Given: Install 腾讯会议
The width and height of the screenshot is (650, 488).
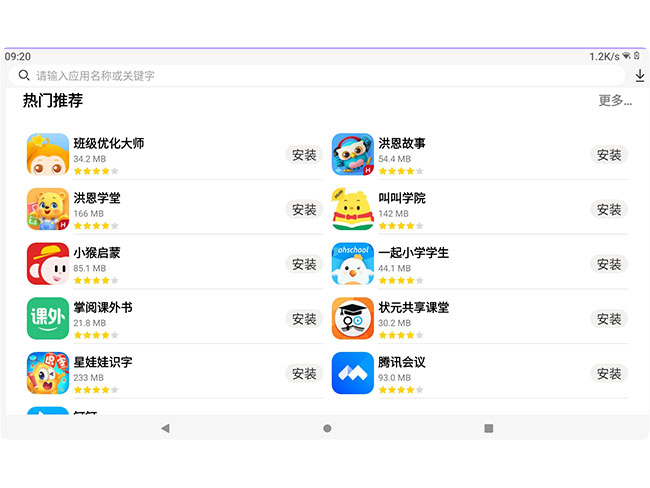Looking at the screenshot, I should click(609, 373).
